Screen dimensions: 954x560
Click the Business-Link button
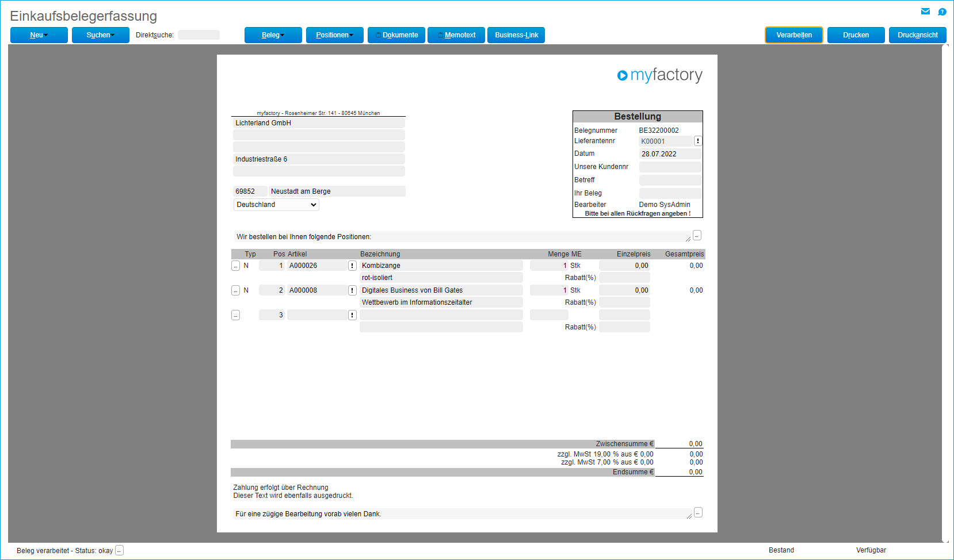[x=516, y=35]
